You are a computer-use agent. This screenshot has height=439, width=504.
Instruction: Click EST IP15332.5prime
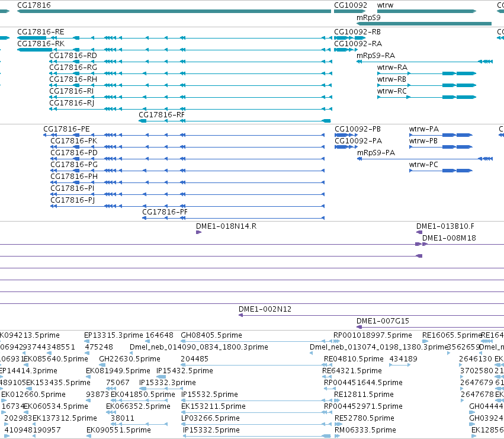[x=211, y=431]
